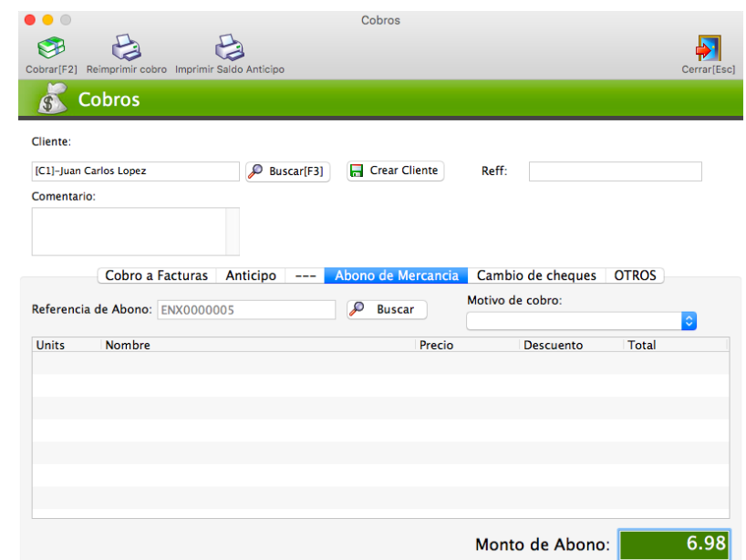Select the --- tab
Image resolution: width=746 pixels, height=560 pixels.
305,275
